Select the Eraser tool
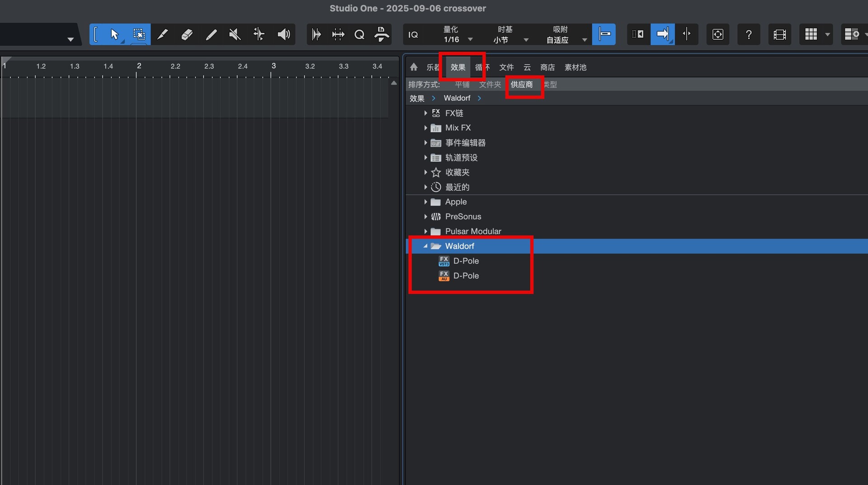Image resolution: width=868 pixels, height=485 pixels. 187,34
